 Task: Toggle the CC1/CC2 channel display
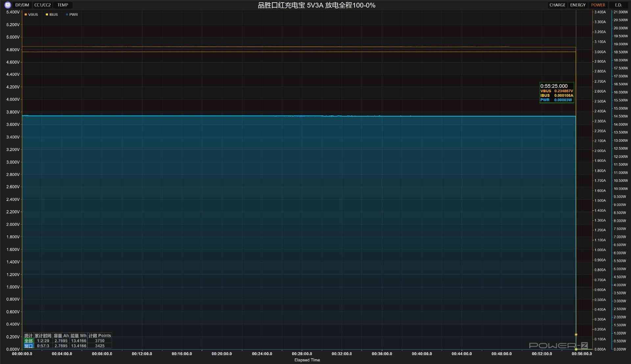click(42, 5)
